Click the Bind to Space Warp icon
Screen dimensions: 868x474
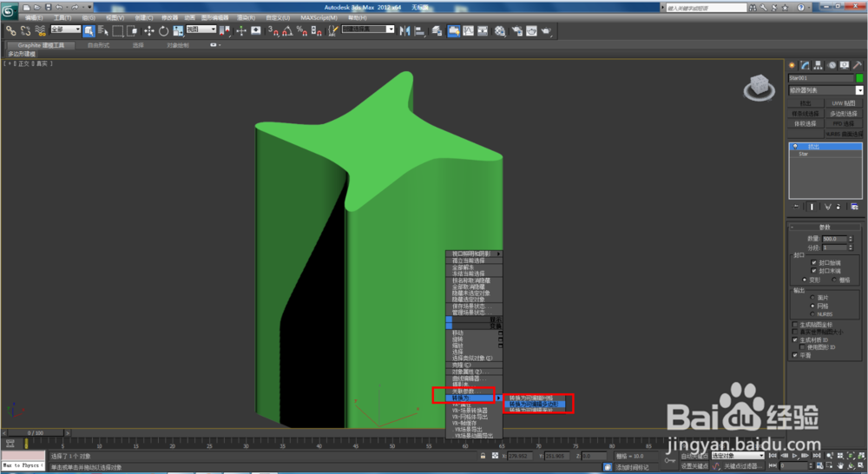pos(40,31)
